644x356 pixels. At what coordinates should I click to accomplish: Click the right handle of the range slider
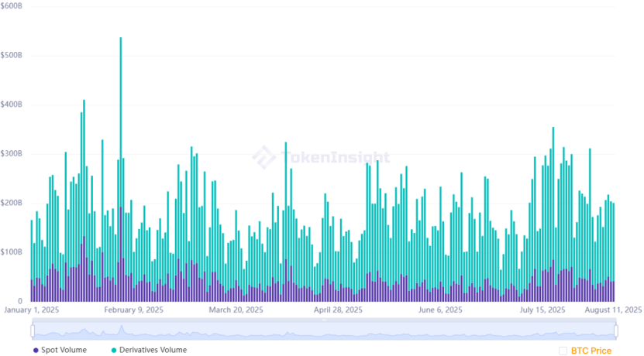coord(616,331)
